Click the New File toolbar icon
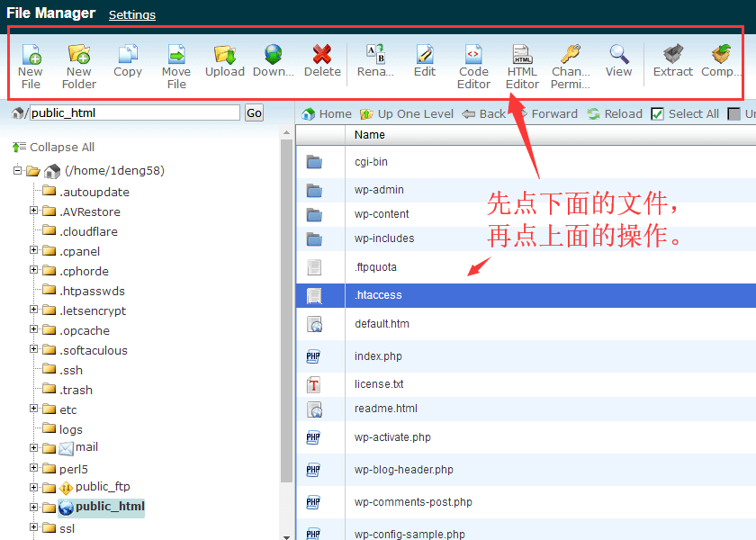 31,56
